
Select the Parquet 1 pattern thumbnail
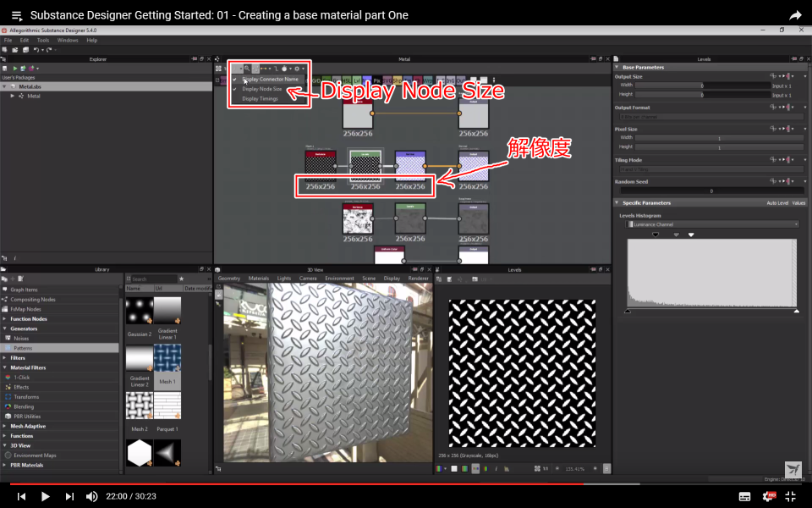[167, 406]
